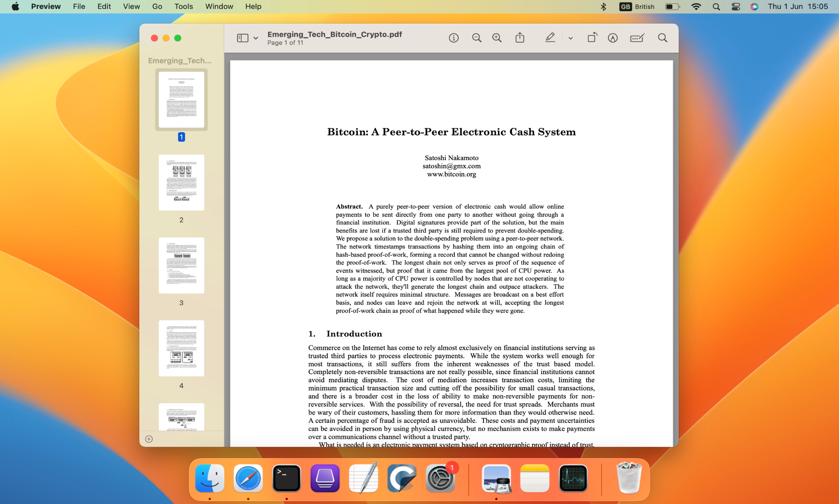Select the Markup pencil tool
Viewport: 839px width, 504px height.
(550, 38)
